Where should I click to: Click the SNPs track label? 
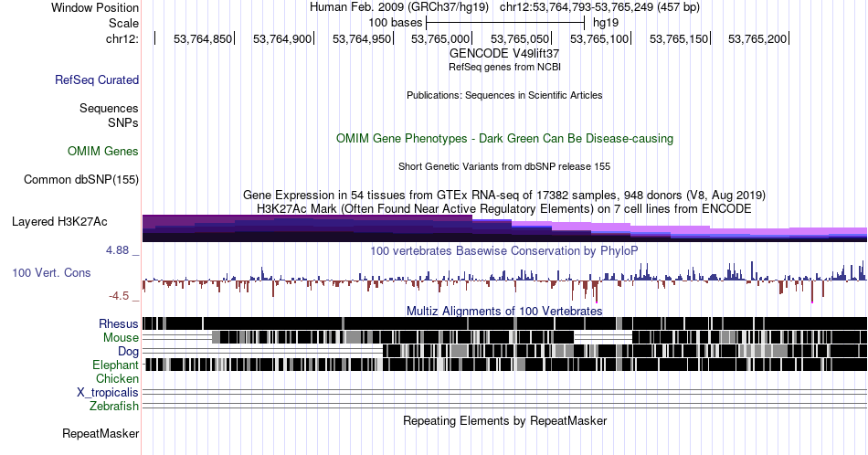point(123,122)
